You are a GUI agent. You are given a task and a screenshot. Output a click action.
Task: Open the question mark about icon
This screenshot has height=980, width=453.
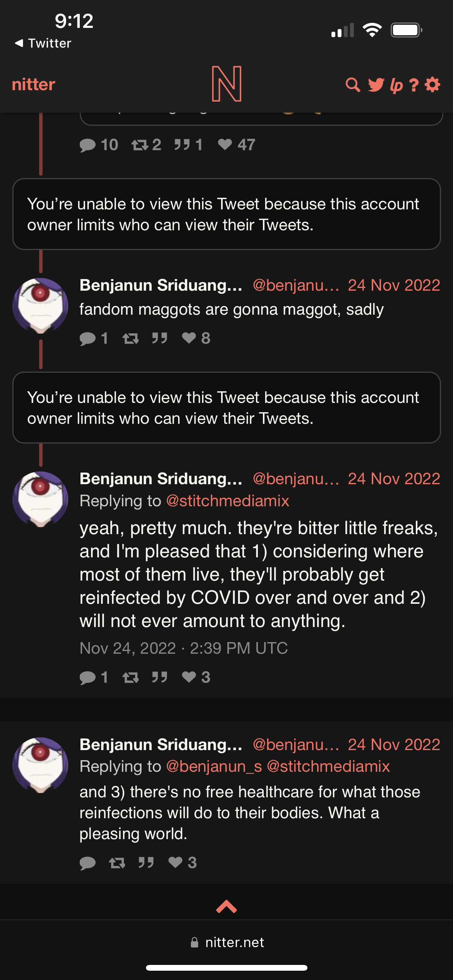pyautogui.click(x=414, y=85)
